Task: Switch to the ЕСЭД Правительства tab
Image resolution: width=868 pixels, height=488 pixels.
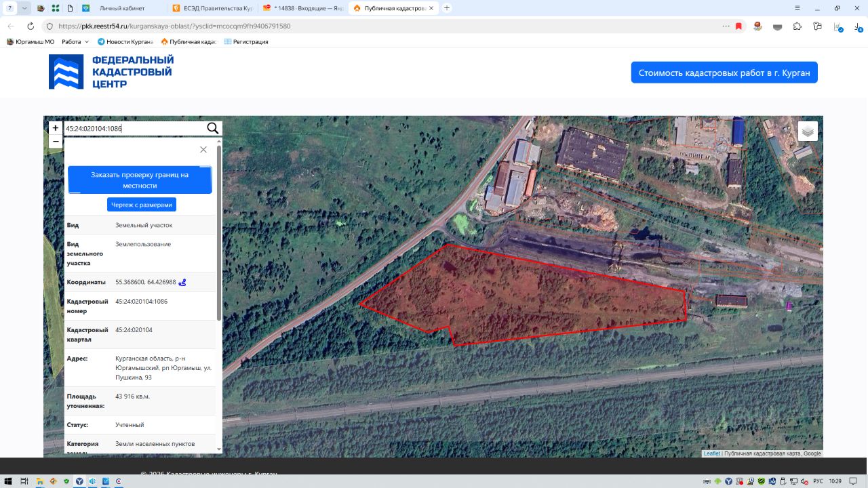Action: point(212,8)
